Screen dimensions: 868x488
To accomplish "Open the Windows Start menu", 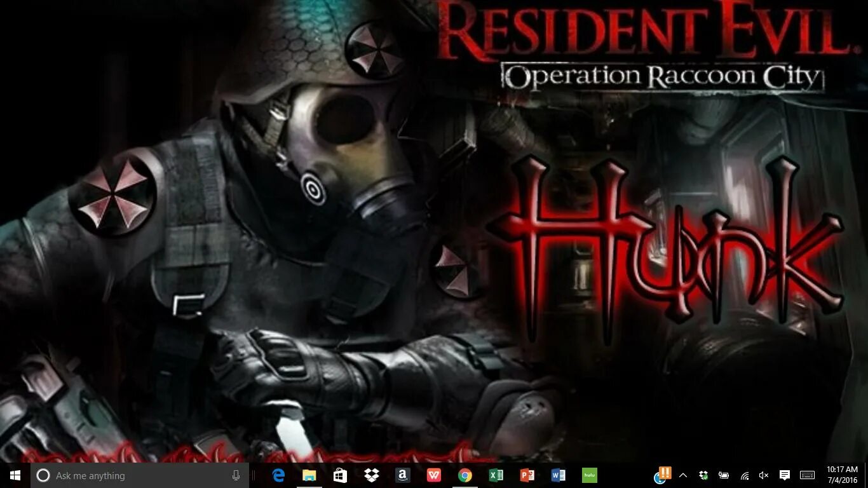I will point(15,475).
